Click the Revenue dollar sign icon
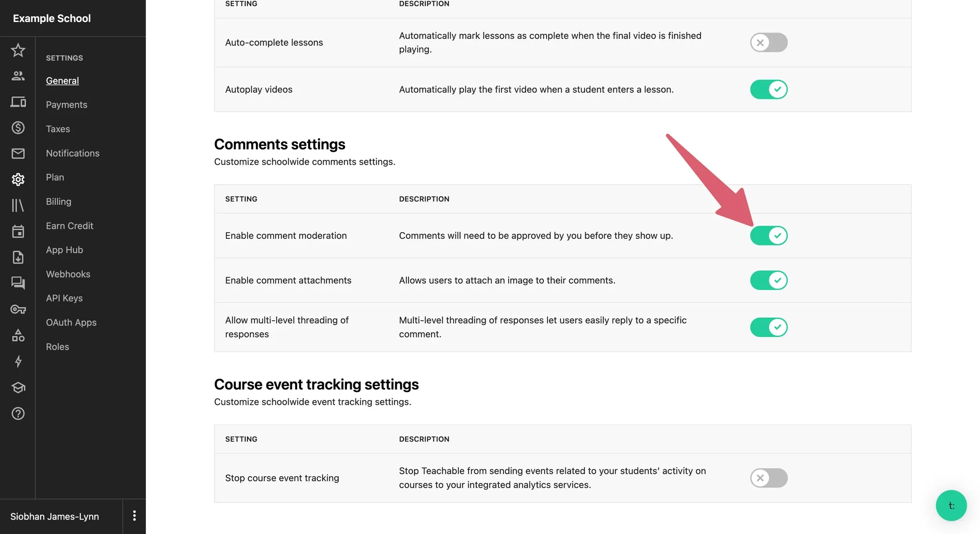980x534 pixels. click(18, 128)
